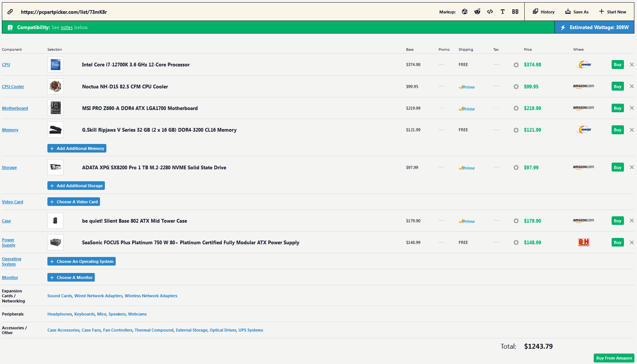Open UPS Systems accessories link

(x=251, y=330)
